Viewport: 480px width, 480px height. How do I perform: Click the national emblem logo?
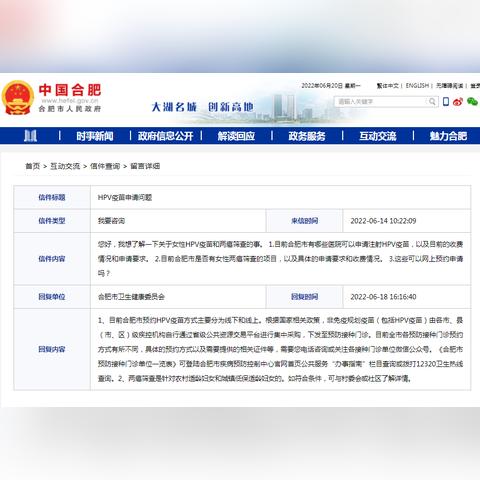(x=17, y=97)
